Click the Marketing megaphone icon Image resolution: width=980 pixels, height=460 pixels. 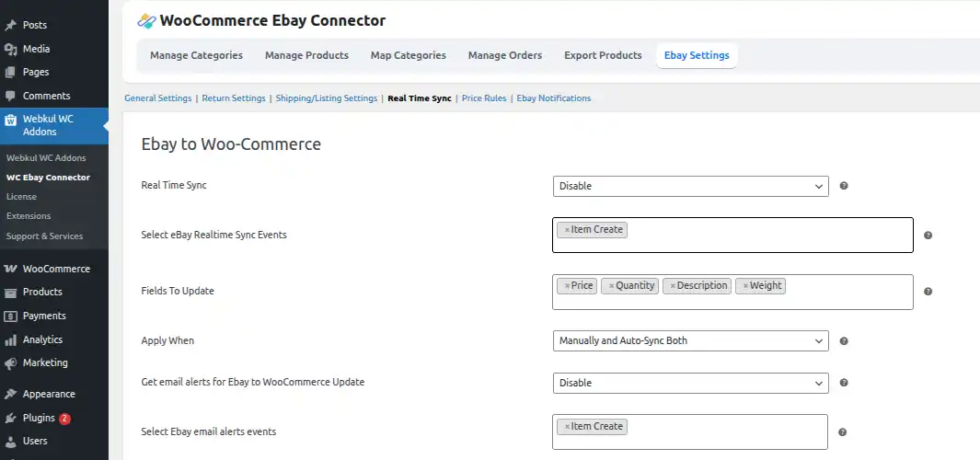11,362
